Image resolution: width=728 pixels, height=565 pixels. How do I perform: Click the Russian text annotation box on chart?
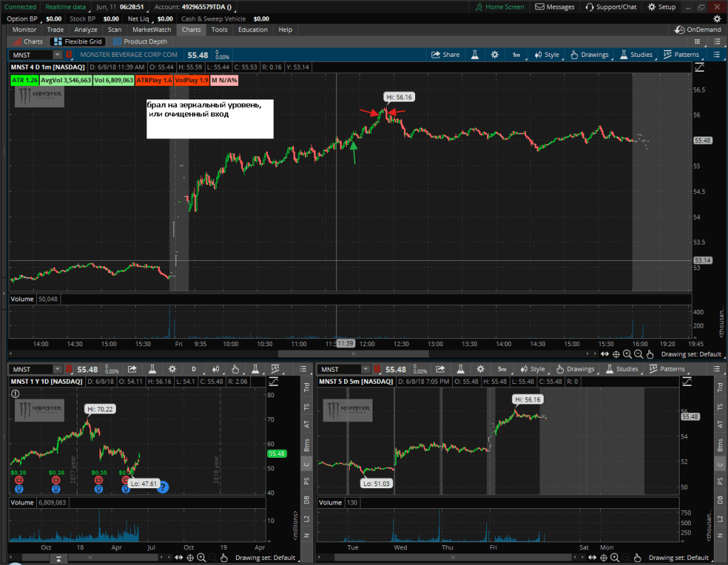210,119
